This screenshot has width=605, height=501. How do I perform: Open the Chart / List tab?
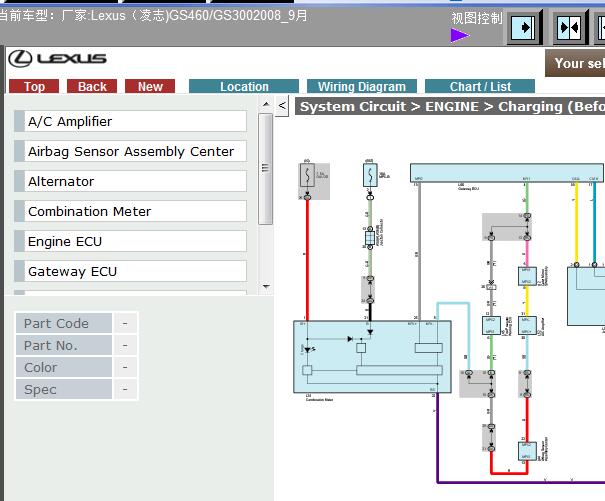480,86
